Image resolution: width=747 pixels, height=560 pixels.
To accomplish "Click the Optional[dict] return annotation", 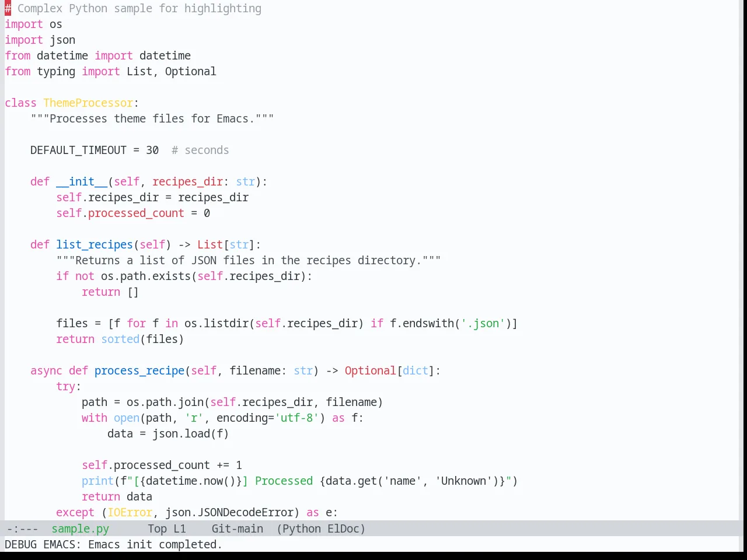I will point(389,370).
